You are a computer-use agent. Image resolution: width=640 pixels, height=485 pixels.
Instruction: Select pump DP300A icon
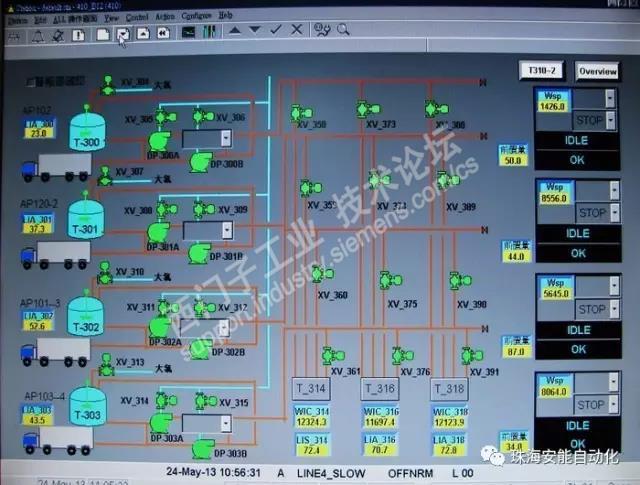159,141
